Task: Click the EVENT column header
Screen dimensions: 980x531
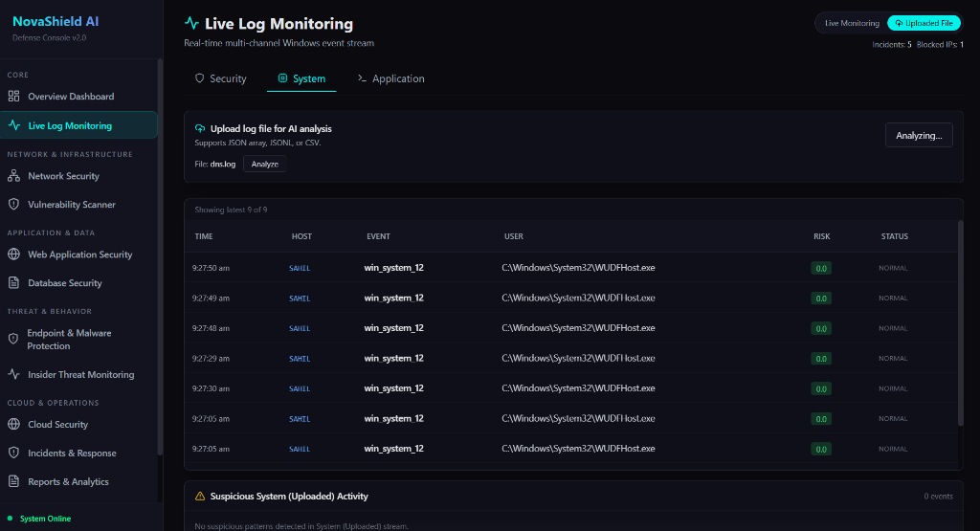Action: (x=378, y=236)
